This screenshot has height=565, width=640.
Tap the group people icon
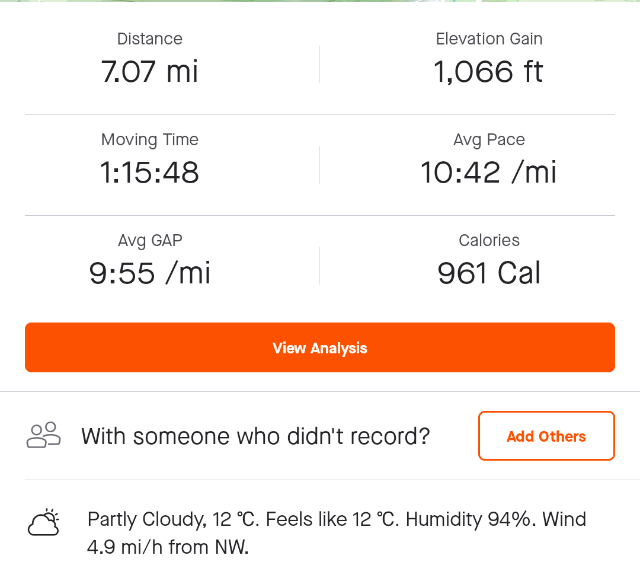click(x=44, y=435)
